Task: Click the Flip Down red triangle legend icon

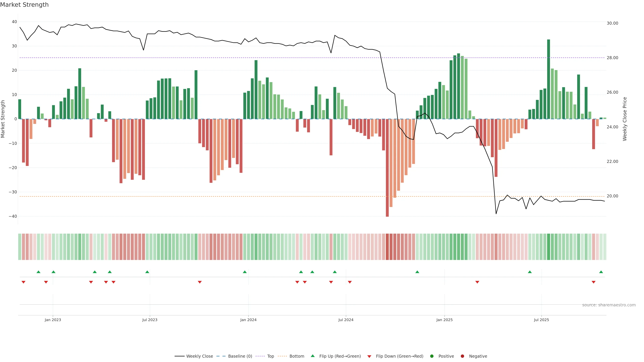Action: pos(369,356)
